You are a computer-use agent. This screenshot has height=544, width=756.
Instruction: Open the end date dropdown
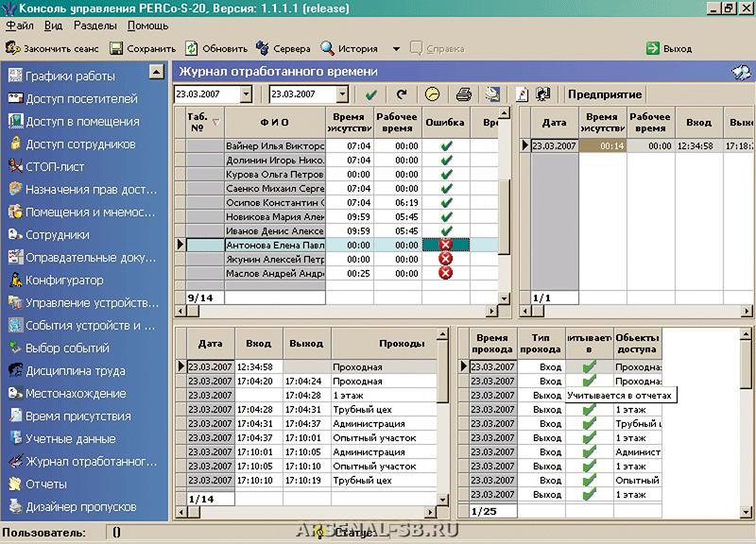340,94
